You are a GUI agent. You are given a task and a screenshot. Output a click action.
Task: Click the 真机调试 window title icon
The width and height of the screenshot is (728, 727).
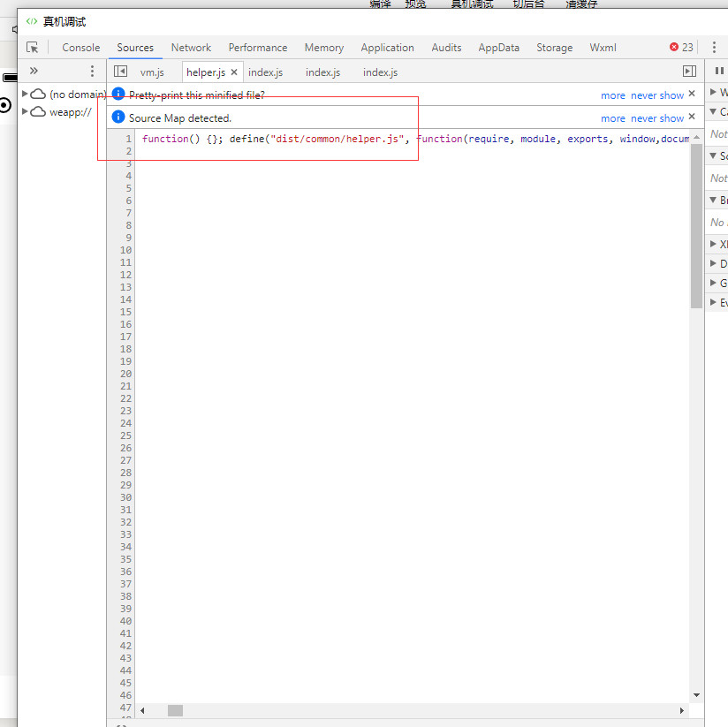[x=32, y=21]
